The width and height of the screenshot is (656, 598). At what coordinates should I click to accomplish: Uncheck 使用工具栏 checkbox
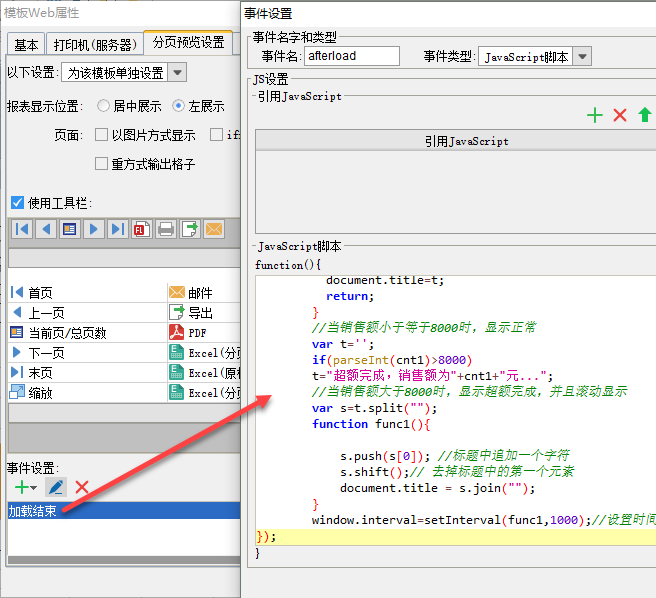[17, 203]
